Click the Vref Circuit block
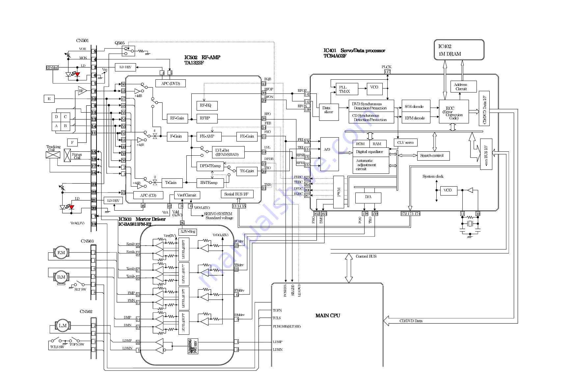The width and height of the screenshot is (574, 392). pos(187,195)
